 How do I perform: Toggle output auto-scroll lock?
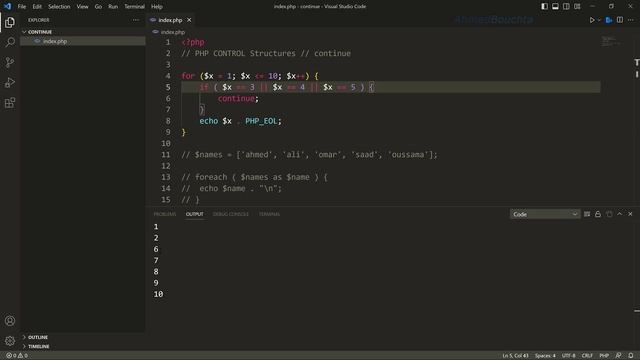point(598,214)
